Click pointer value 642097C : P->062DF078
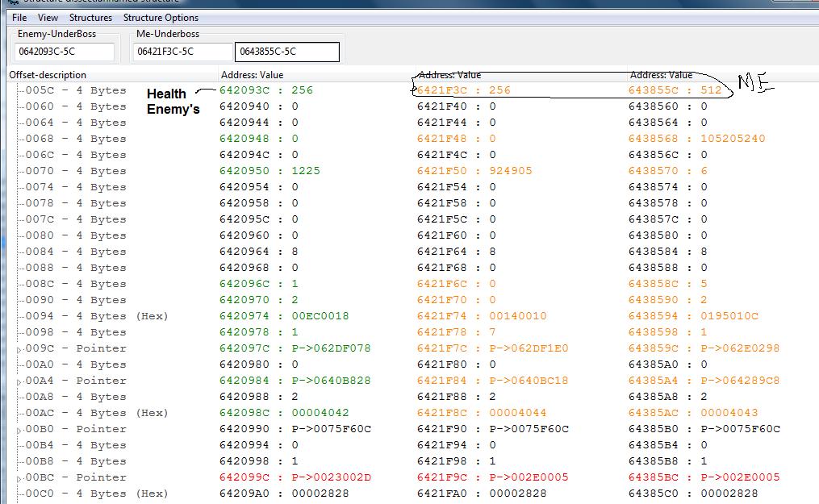Image resolution: width=819 pixels, height=504 pixels. click(295, 348)
